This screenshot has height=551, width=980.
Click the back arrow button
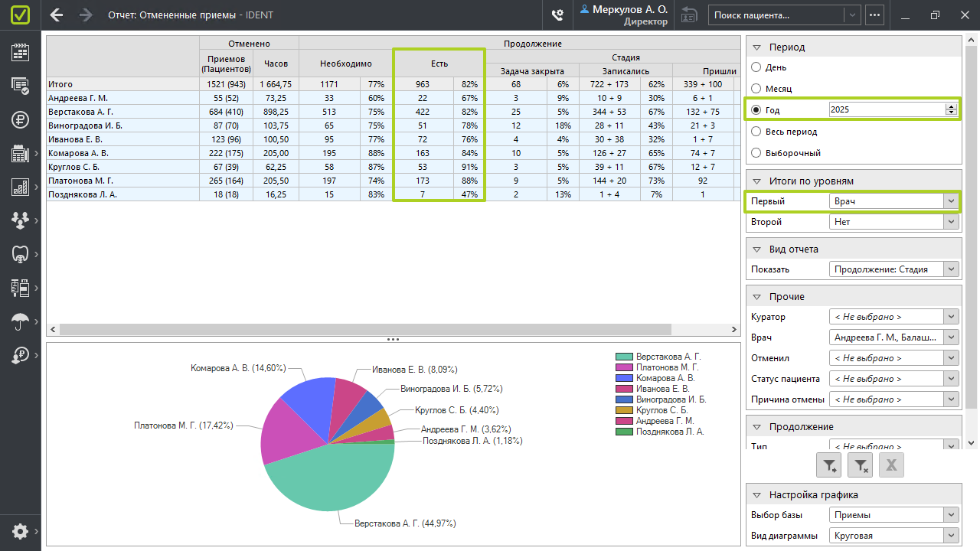tap(57, 15)
